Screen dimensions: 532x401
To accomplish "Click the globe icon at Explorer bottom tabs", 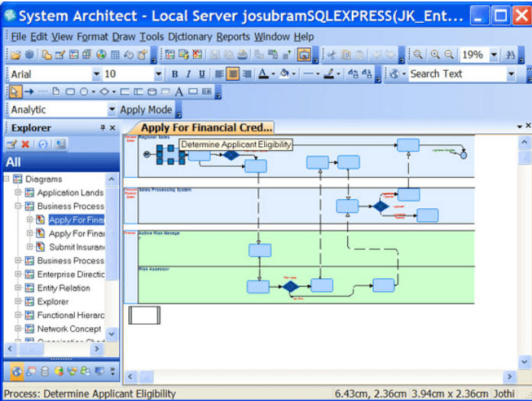I will pyautogui.click(x=17, y=371).
